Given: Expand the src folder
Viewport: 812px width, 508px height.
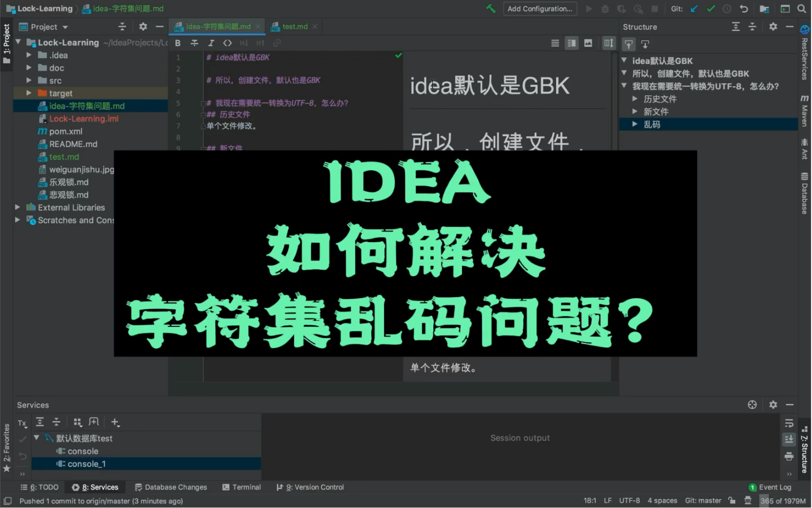Looking at the screenshot, I should (29, 81).
